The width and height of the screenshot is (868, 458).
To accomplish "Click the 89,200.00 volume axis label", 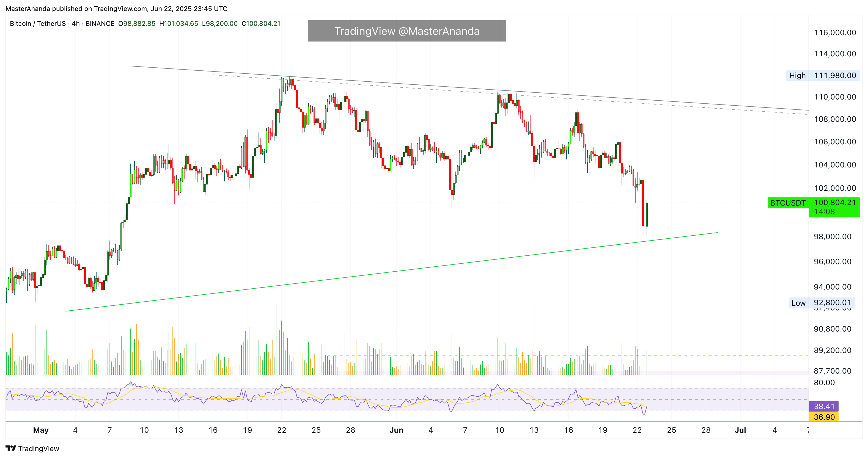I will 833,350.
